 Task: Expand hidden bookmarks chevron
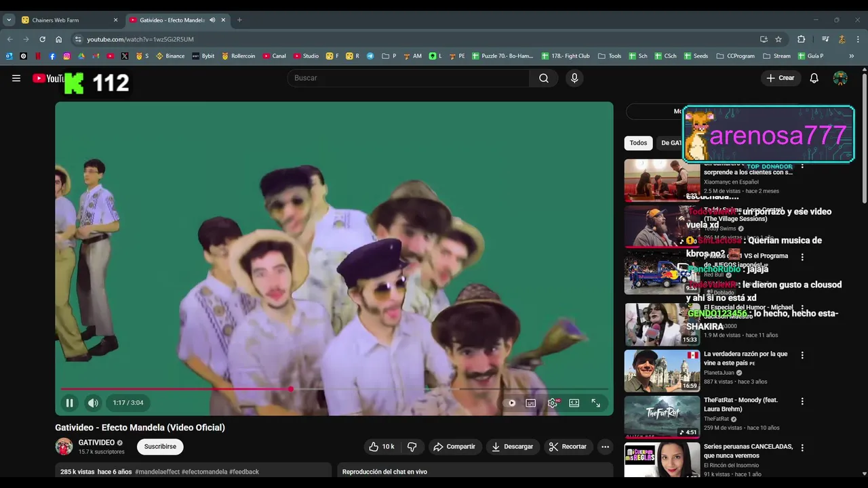pos(852,56)
